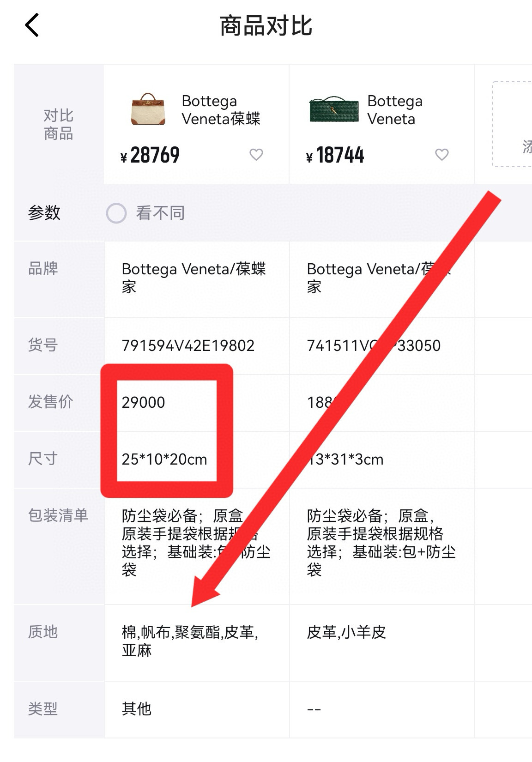Screen dimensions: 532x762
Task: Tap the 包装清单 row label
Action: (58, 515)
